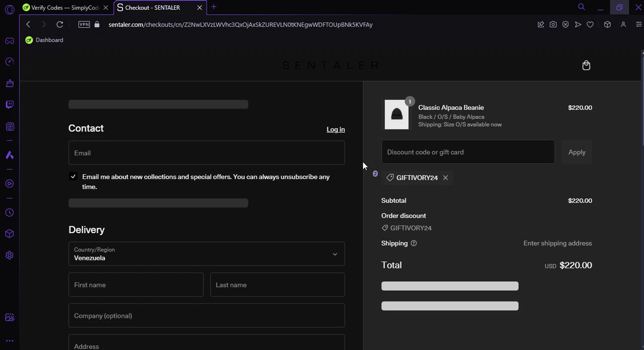The width and height of the screenshot is (644, 350).
Task: Click the Opera GX logo menu
Action: pyautogui.click(x=9, y=9)
